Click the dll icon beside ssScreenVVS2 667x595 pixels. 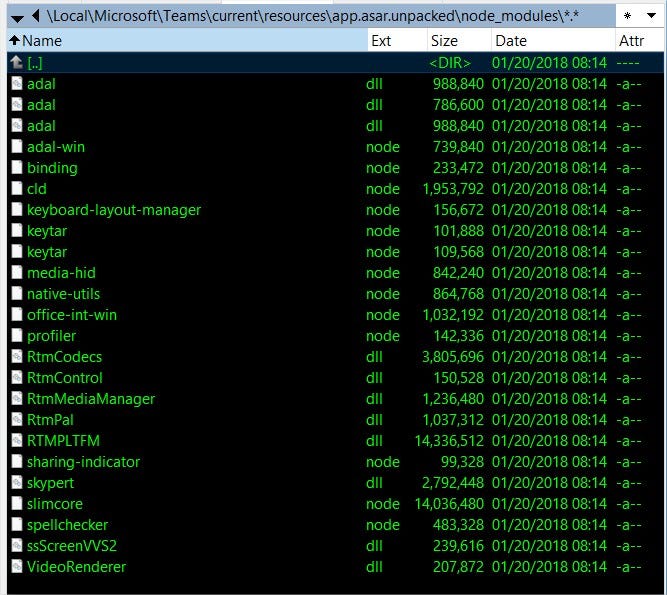[x=17, y=546]
